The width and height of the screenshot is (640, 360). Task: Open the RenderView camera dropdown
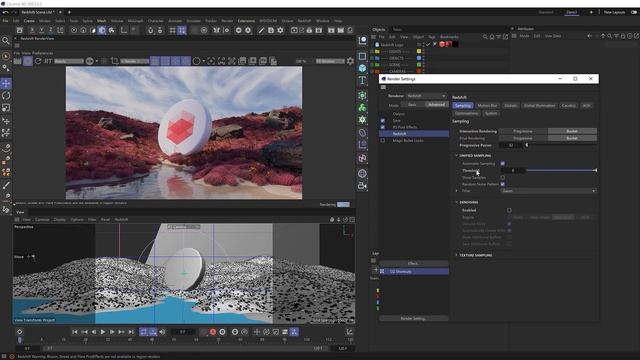[135, 61]
